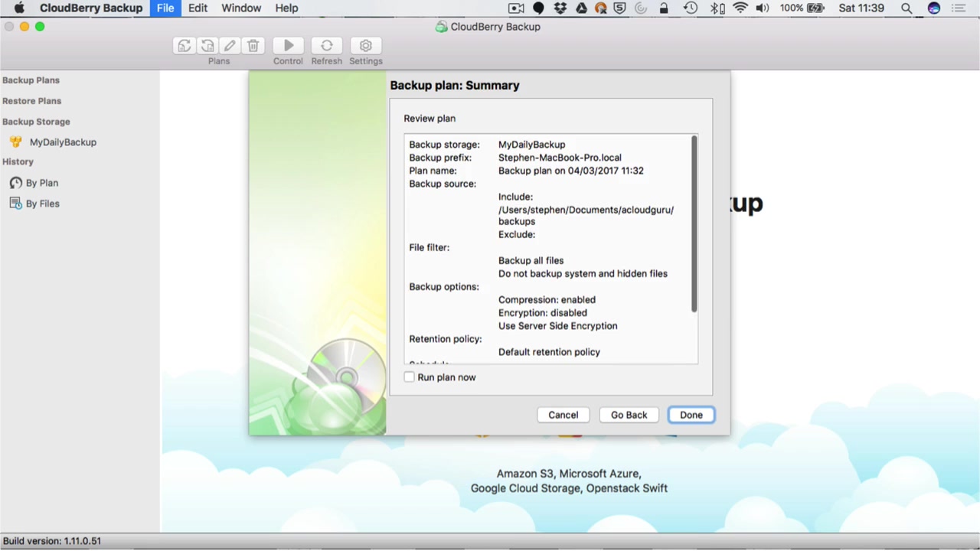Open Settings gear in toolbar
The image size is (980, 551).
click(366, 46)
